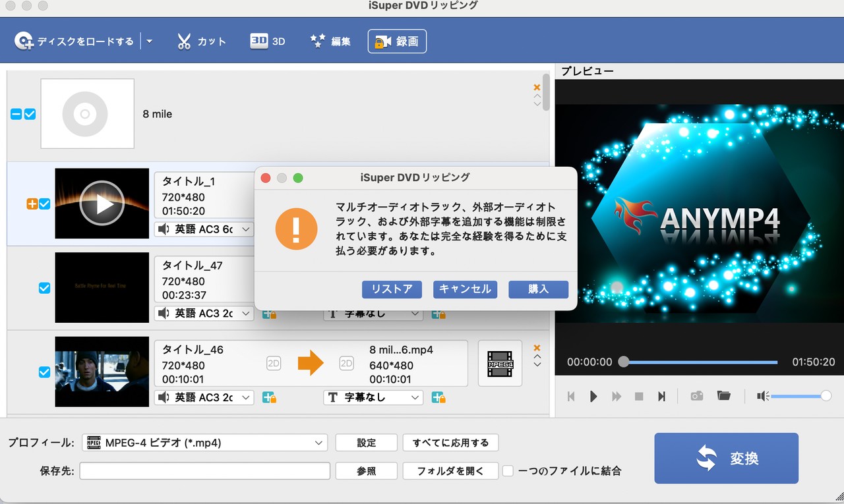Fast forward the preview video

[x=617, y=396]
